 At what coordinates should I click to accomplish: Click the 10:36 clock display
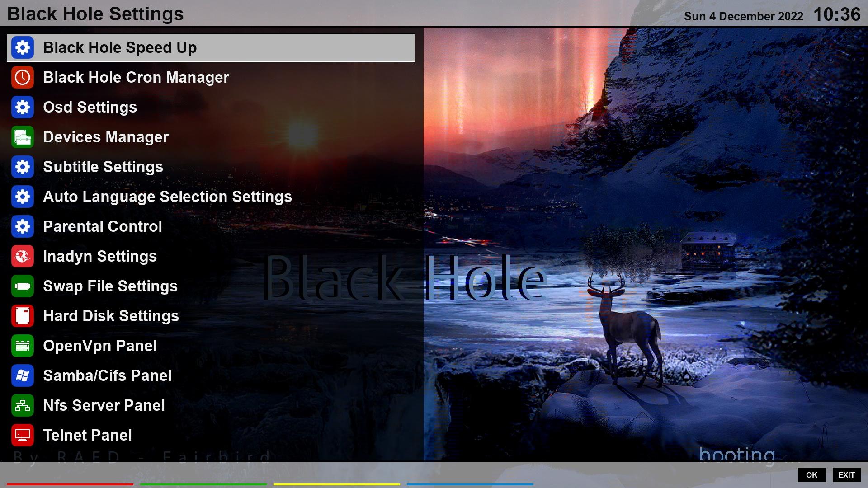point(837,14)
